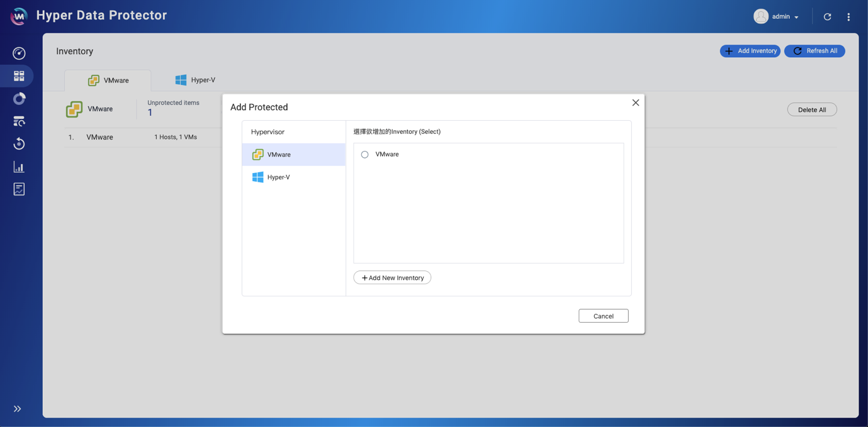Click the refresh icon in top header
The image size is (868, 427).
[x=827, y=17]
